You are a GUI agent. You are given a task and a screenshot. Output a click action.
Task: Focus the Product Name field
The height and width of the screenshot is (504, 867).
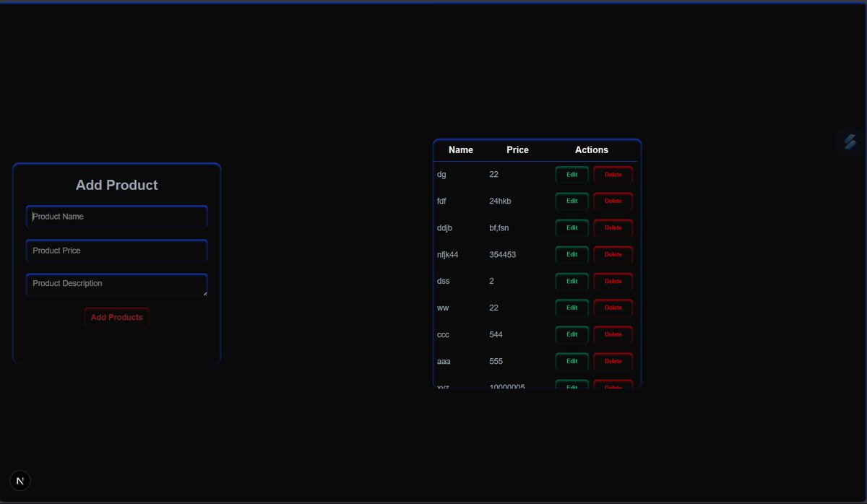pos(117,217)
